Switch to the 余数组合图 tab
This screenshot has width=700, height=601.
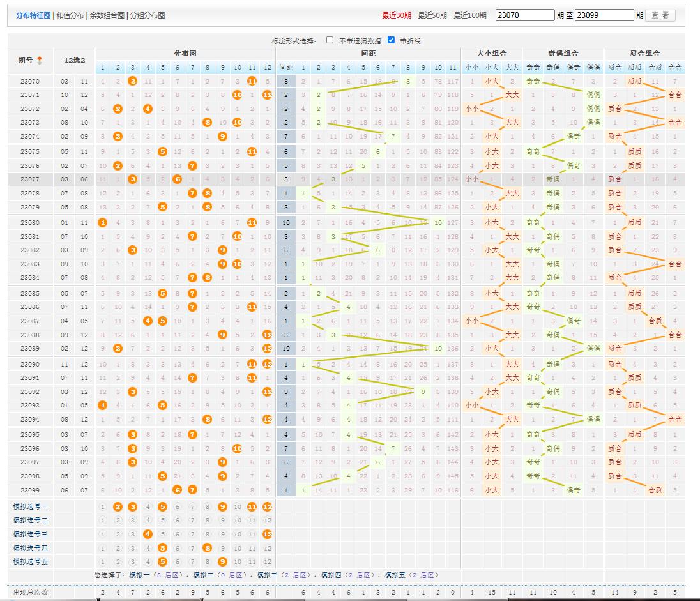click(107, 15)
